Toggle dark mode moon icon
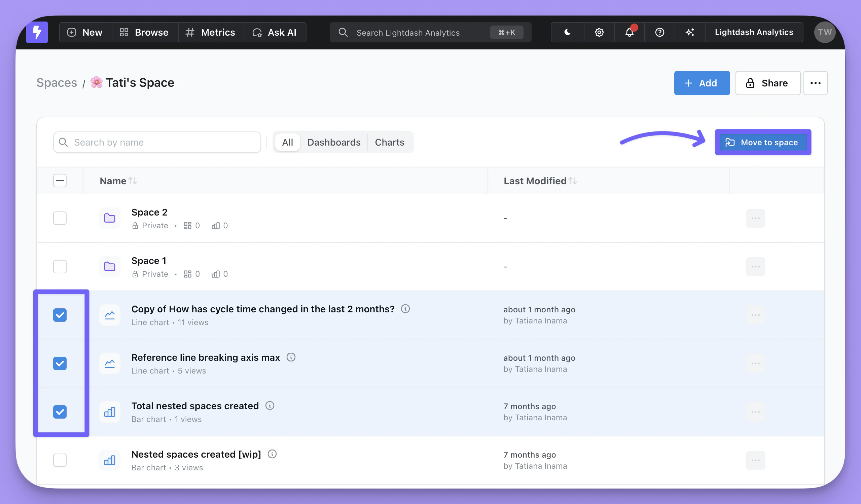Screen dimensions: 861x504 [x=567, y=32]
